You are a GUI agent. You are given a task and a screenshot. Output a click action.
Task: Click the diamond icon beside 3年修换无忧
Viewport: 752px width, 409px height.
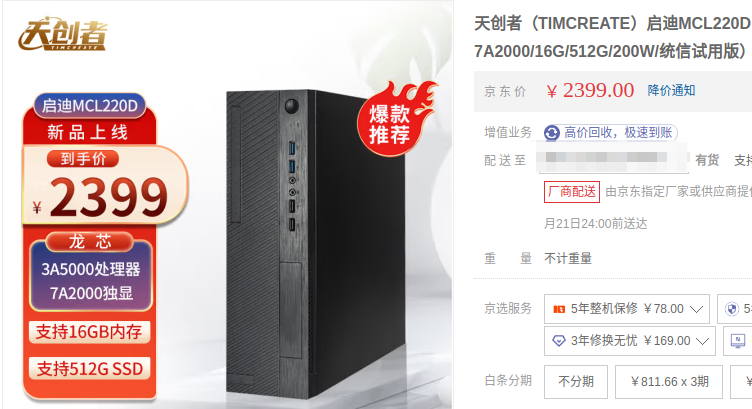pyautogui.click(x=559, y=341)
